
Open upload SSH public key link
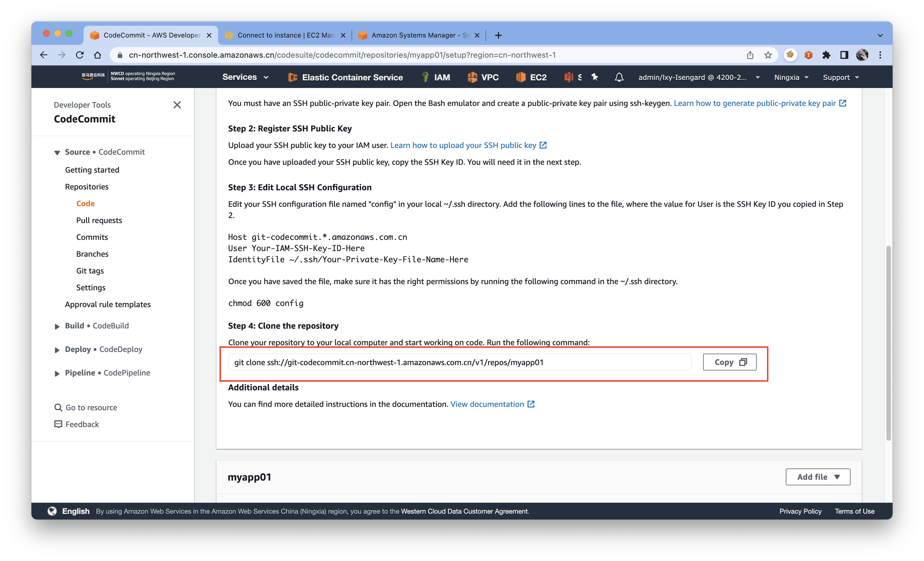[469, 145]
